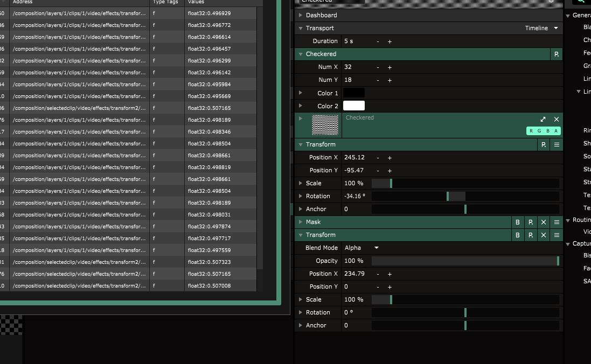Click the Values column header
The width and height of the screenshot is (591, 364).
point(196,2)
